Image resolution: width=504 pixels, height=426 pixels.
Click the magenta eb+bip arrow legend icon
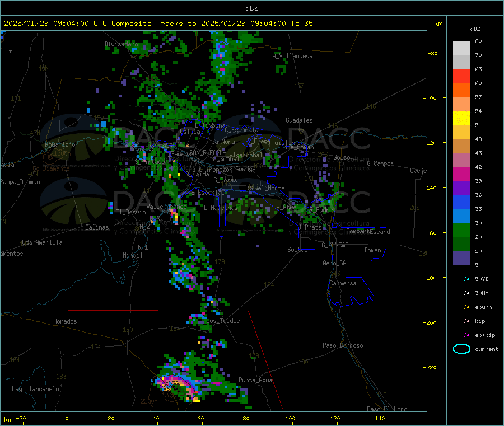461,335
